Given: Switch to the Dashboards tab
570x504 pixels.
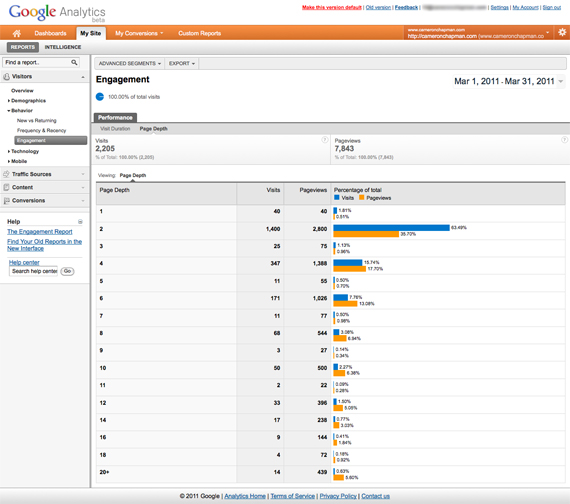Looking at the screenshot, I should point(50,33).
